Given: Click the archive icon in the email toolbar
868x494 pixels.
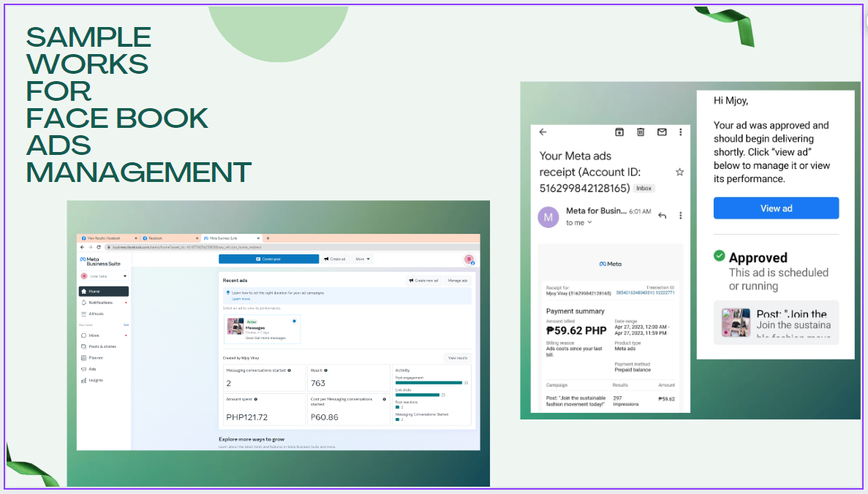Looking at the screenshot, I should (619, 132).
